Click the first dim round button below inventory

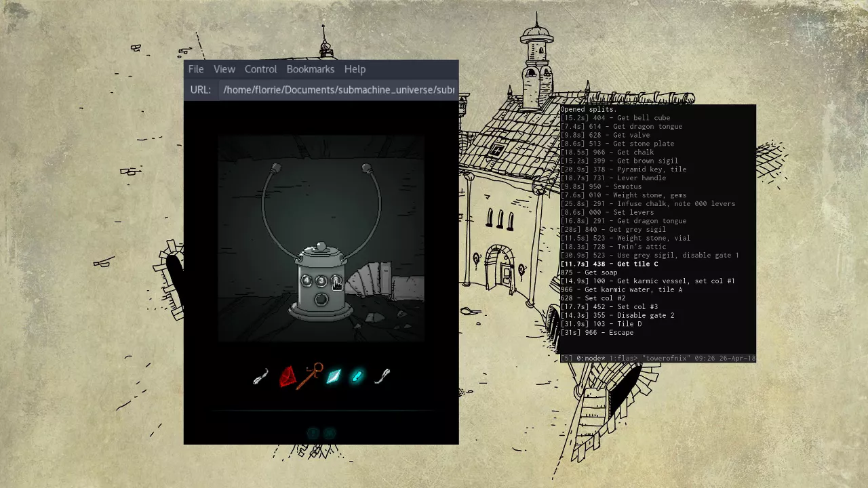click(313, 432)
